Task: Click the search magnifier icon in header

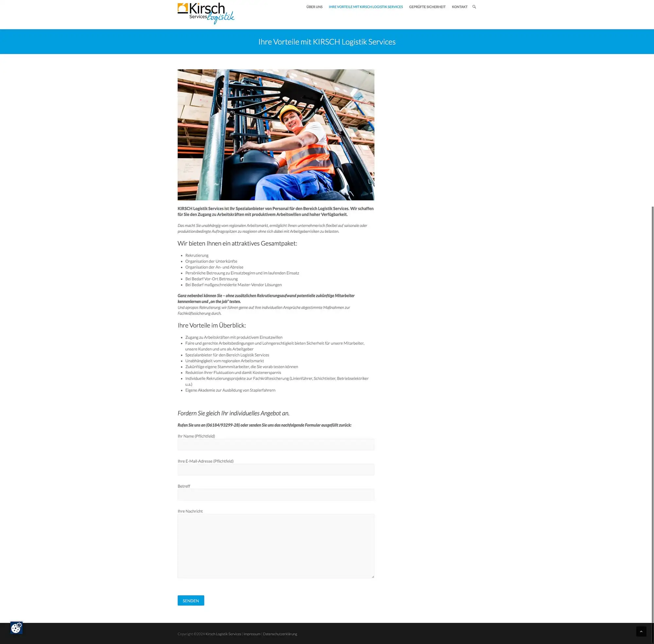Action: click(474, 7)
